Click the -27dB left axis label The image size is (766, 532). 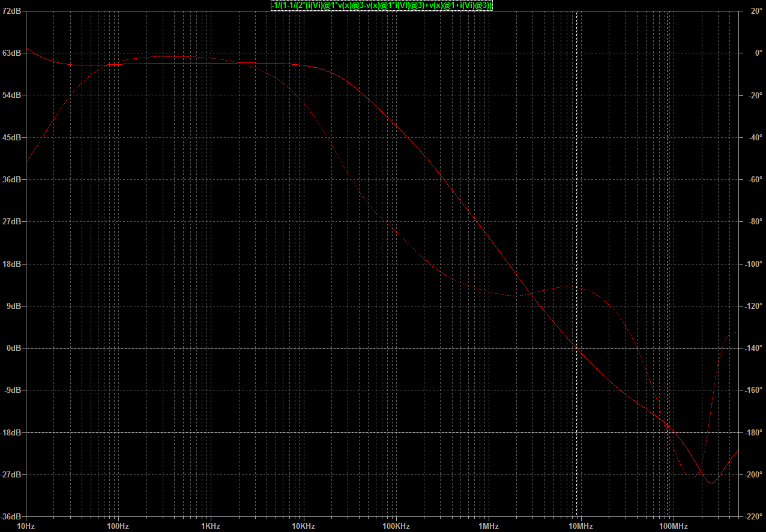(x=11, y=474)
